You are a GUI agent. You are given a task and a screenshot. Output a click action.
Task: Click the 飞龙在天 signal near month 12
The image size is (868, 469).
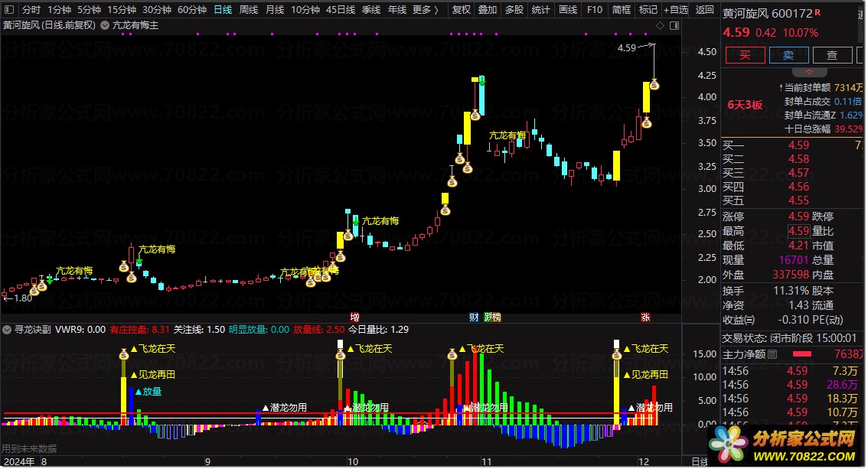pos(646,348)
